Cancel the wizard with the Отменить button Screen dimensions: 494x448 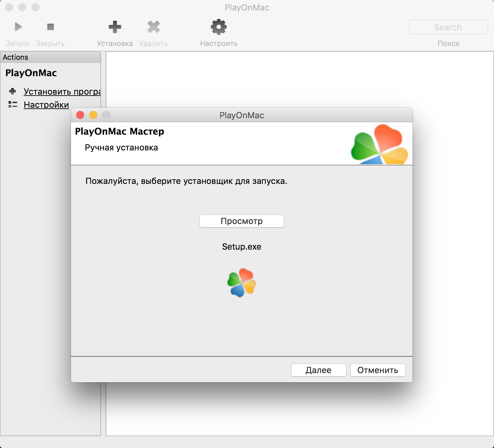[x=378, y=370]
